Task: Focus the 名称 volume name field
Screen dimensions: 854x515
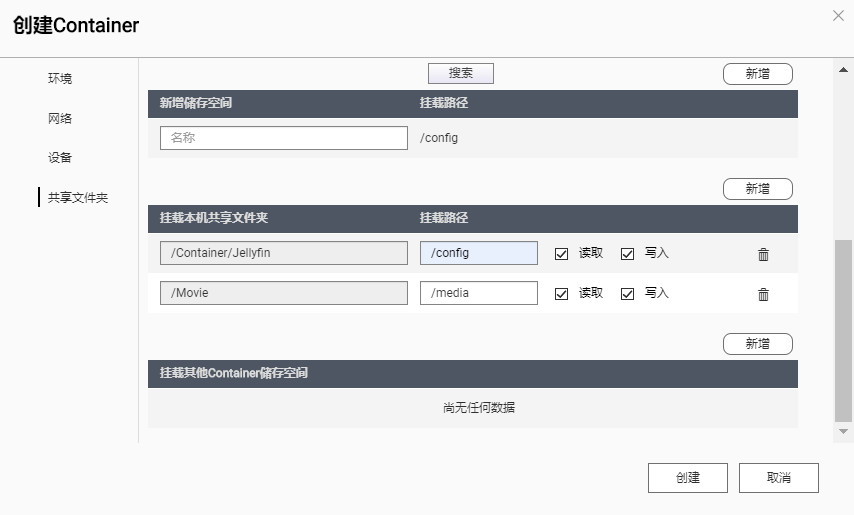Action: tap(284, 138)
